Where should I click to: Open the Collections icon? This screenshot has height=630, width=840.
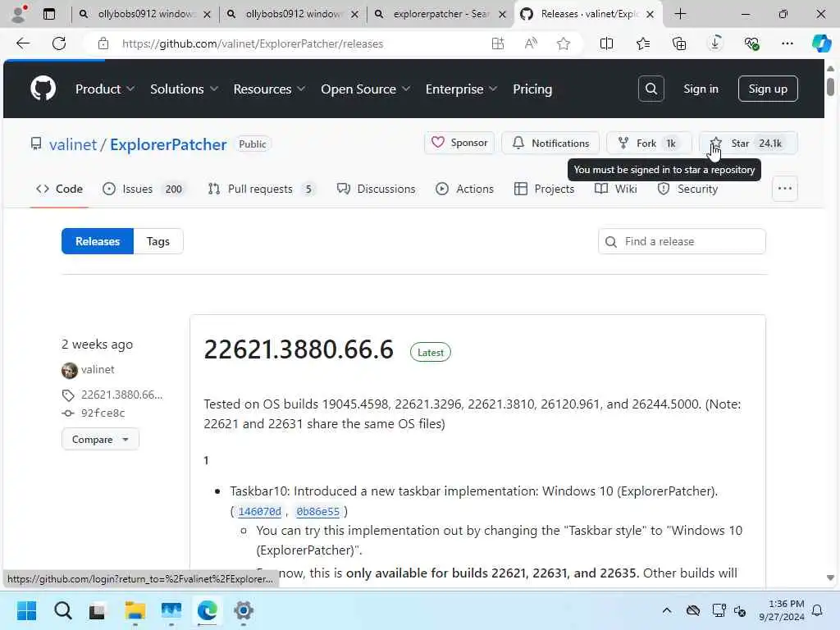pos(678,43)
